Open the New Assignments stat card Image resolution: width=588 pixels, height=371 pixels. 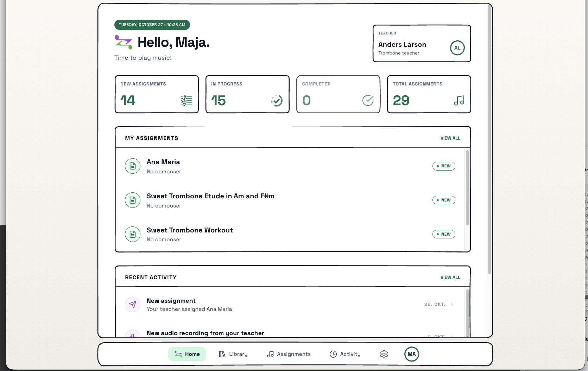click(157, 94)
